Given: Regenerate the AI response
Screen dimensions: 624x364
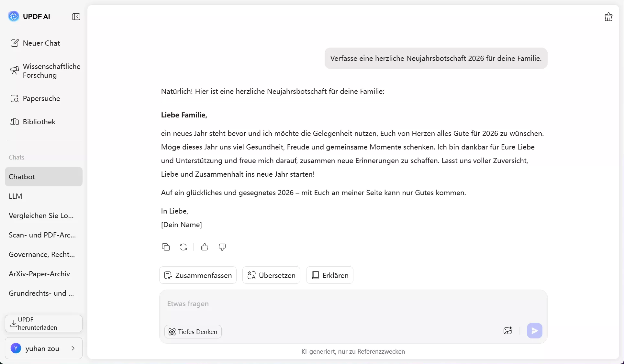Looking at the screenshot, I should [183, 247].
